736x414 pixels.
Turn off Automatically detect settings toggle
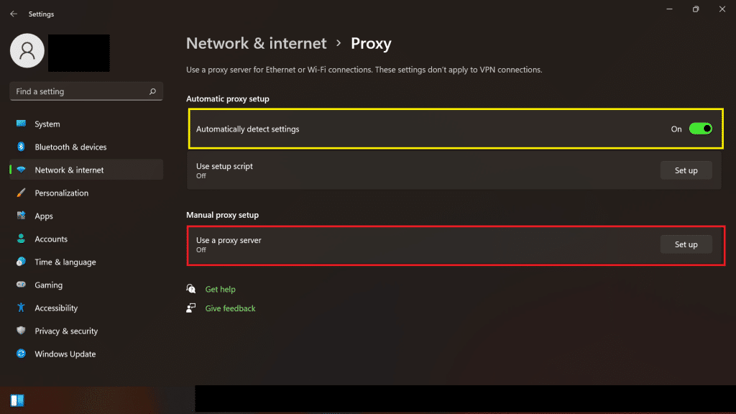[x=700, y=129]
